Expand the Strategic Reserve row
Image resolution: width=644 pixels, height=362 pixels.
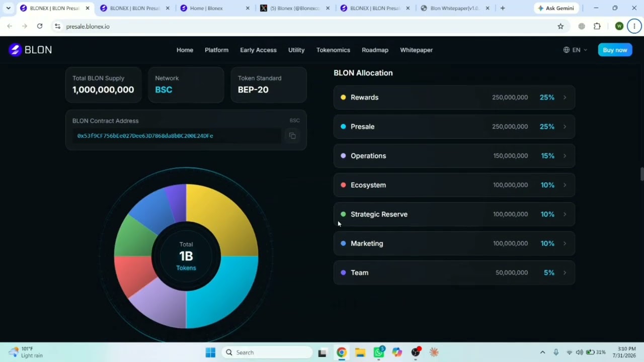tap(454, 214)
